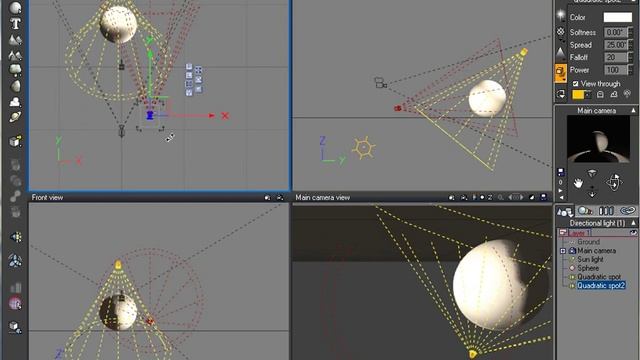Screen dimensions: 640x360
Task: Collapse the Main camera preview panel
Action: [633, 111]
